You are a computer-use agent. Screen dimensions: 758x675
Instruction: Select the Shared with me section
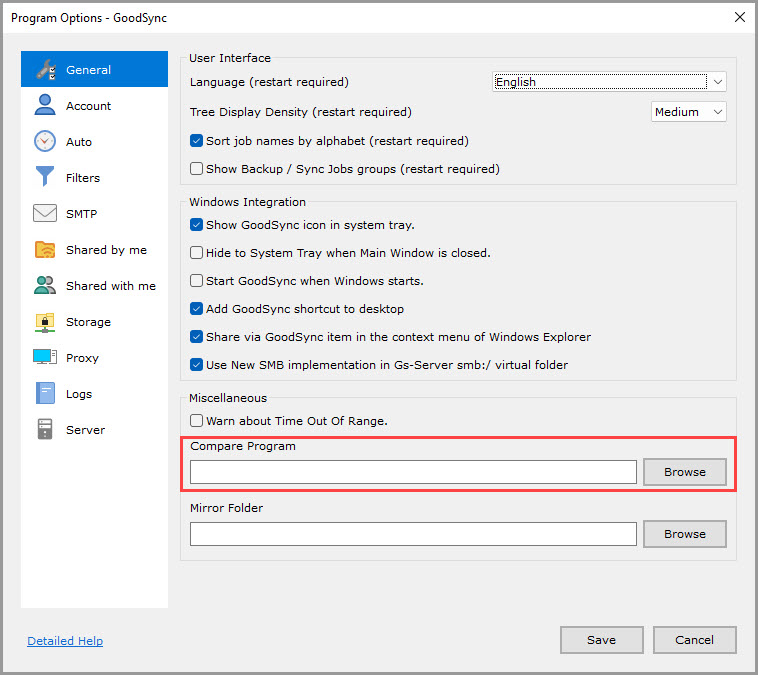tap(94, 285)
